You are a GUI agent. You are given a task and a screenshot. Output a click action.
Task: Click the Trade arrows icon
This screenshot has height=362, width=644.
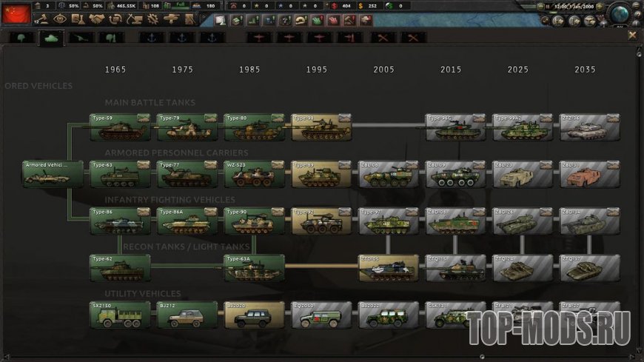click(115, 19)
